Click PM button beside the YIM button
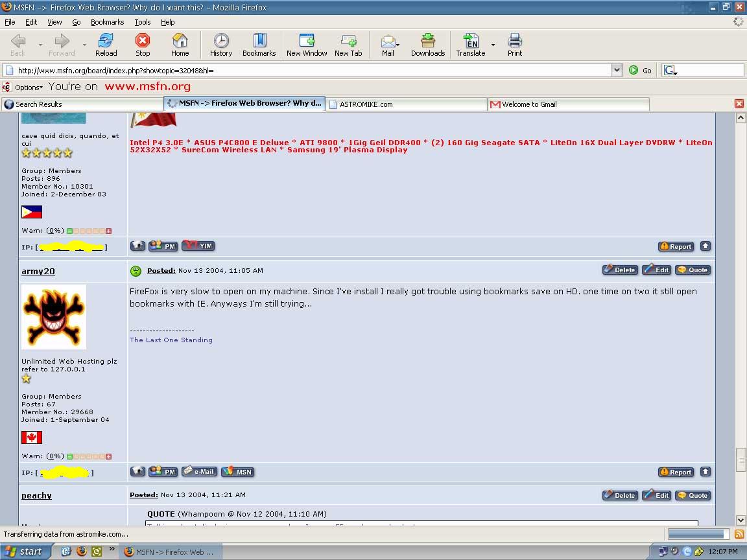The image size is (747, 560). [163, 246]
